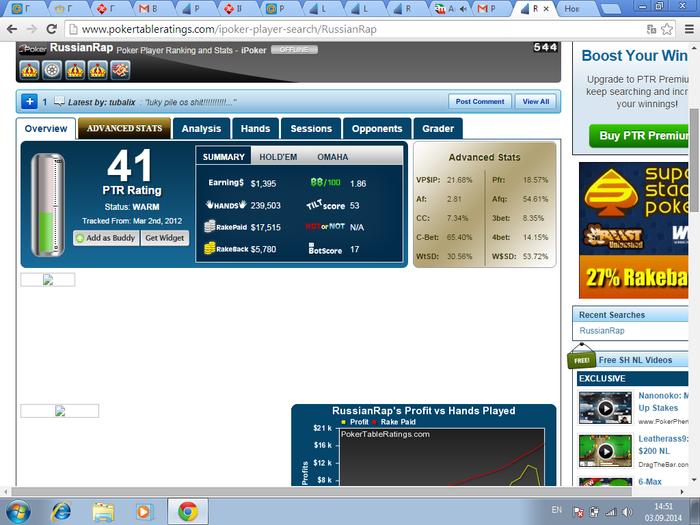Click the translate icon in address bar
The image size is (700, 525).
tap(651, 29)
